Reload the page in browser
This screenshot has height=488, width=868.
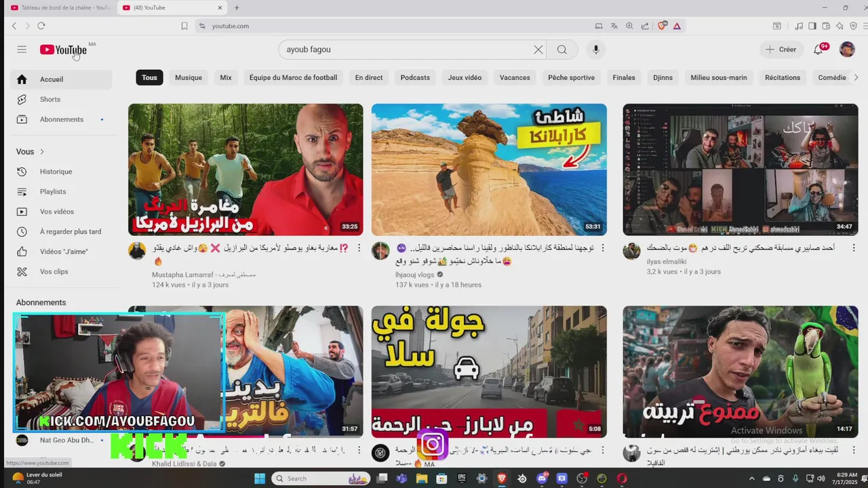point(41,26)
